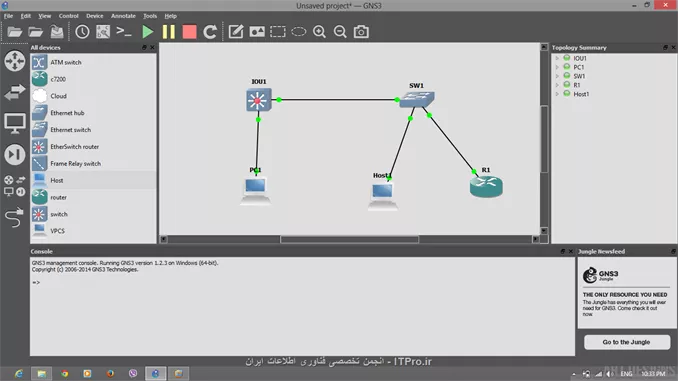Zoom out with magnifier minus icon
678x381 pixels.
click(x=340, y=32)
